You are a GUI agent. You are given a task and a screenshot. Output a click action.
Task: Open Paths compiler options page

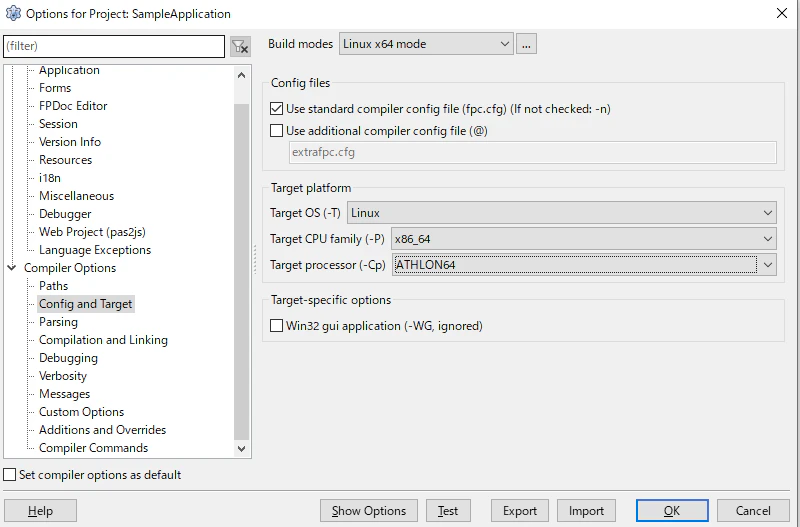54,286
